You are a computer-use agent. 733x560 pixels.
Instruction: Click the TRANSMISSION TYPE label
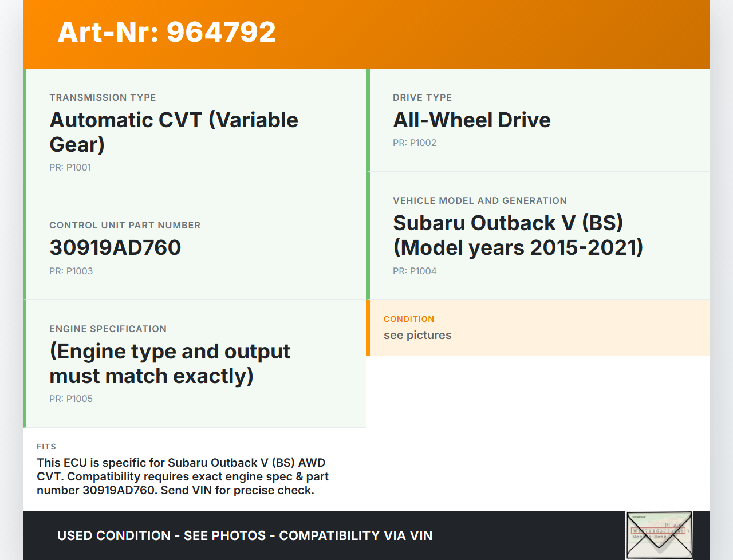(103, 98)
